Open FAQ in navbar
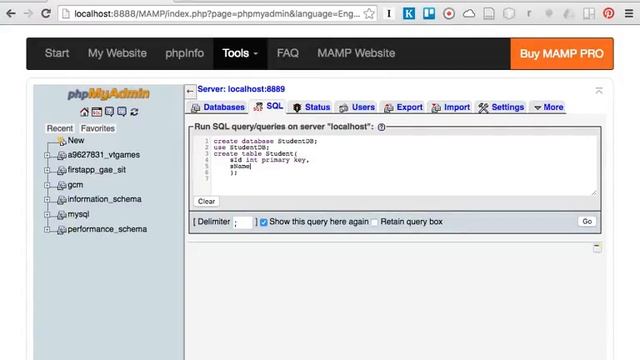 click(x=288, y=53)
